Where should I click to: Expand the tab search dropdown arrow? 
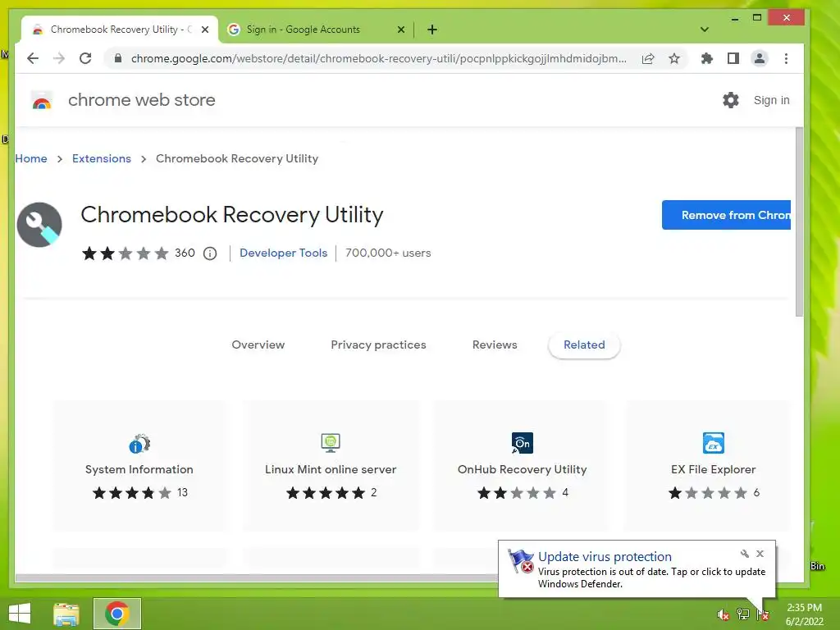click(705, 30)
